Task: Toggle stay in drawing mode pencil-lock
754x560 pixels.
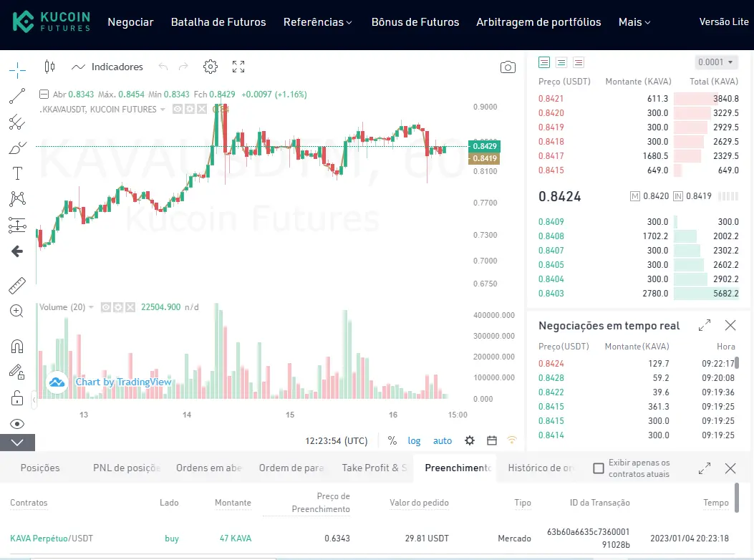Action: [17, 372]
